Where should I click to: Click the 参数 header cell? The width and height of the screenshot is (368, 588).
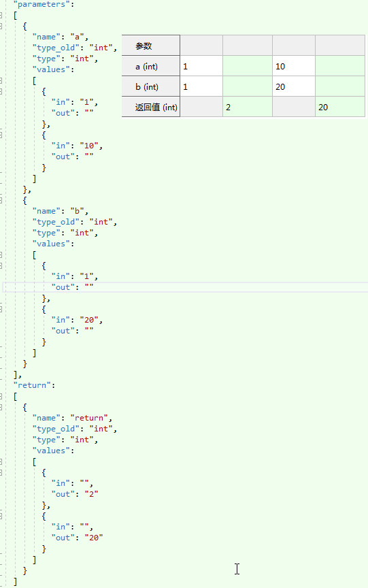151,46
